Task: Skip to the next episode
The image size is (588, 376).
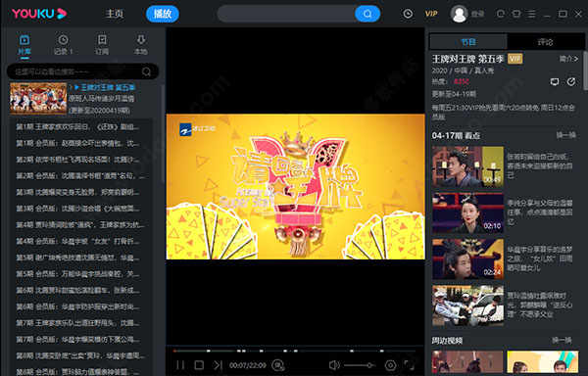Action: point(218,365)
